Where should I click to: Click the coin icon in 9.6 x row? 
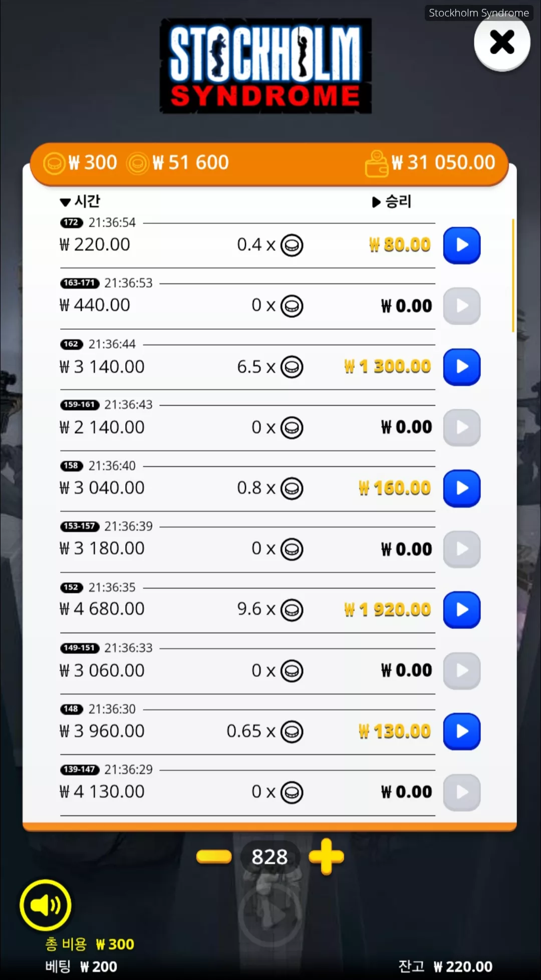click(x=292, y=610)
